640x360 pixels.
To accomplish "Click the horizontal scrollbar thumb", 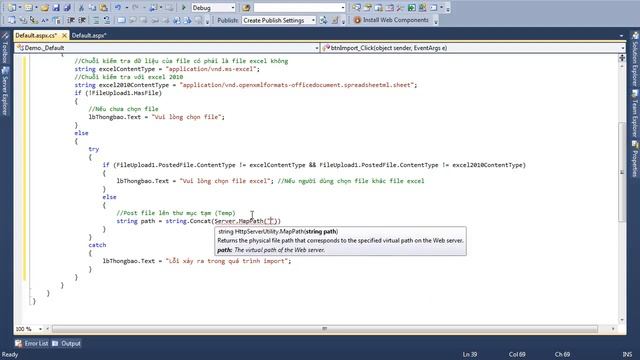I will tap(324, 329).
